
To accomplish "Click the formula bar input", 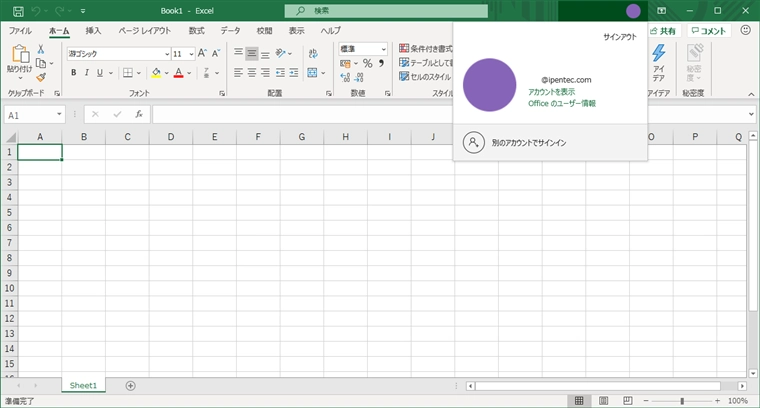I will 303,114.
